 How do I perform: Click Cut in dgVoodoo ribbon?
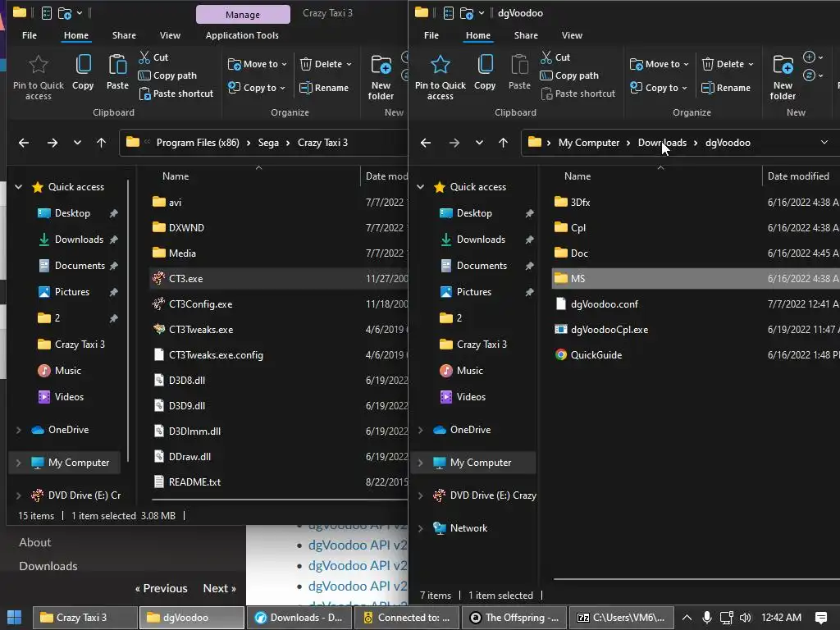555,57
